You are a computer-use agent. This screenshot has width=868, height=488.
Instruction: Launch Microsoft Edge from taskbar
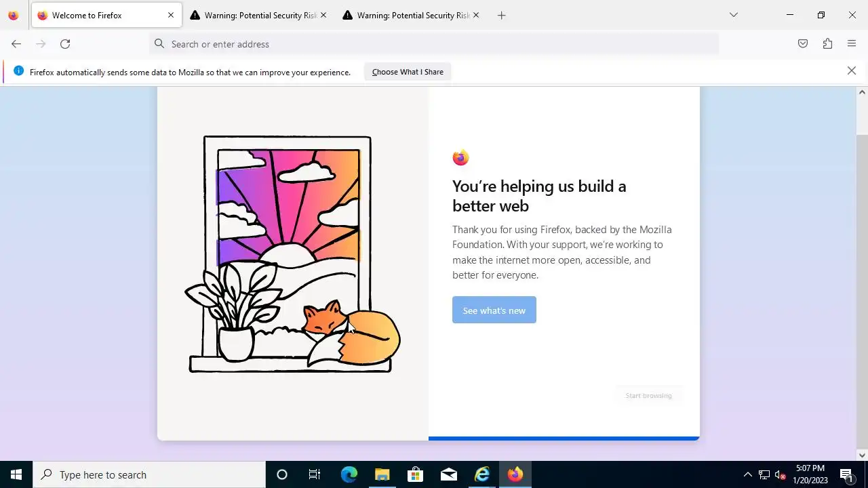349,474
